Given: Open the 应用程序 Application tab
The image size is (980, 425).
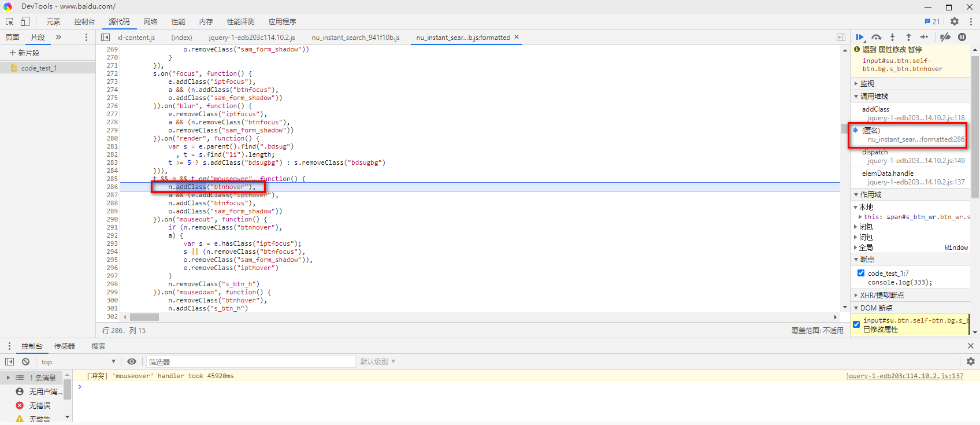Looking at the screenshot, I should [282, 21].
